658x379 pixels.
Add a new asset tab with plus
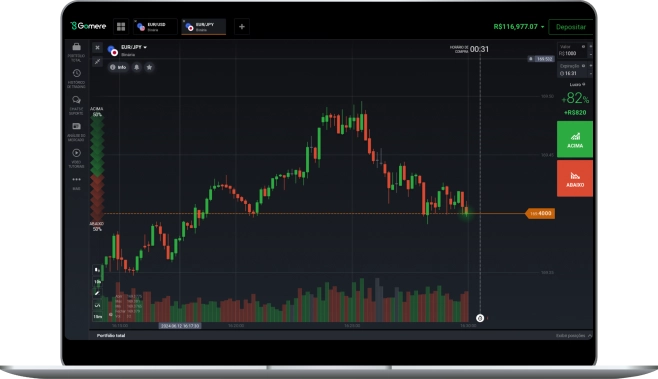tap(242, 27)
